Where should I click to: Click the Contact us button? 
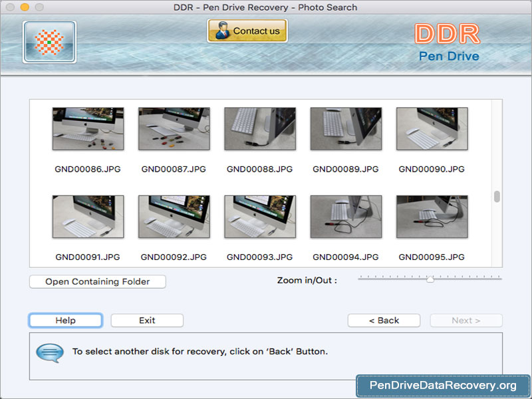247,31
